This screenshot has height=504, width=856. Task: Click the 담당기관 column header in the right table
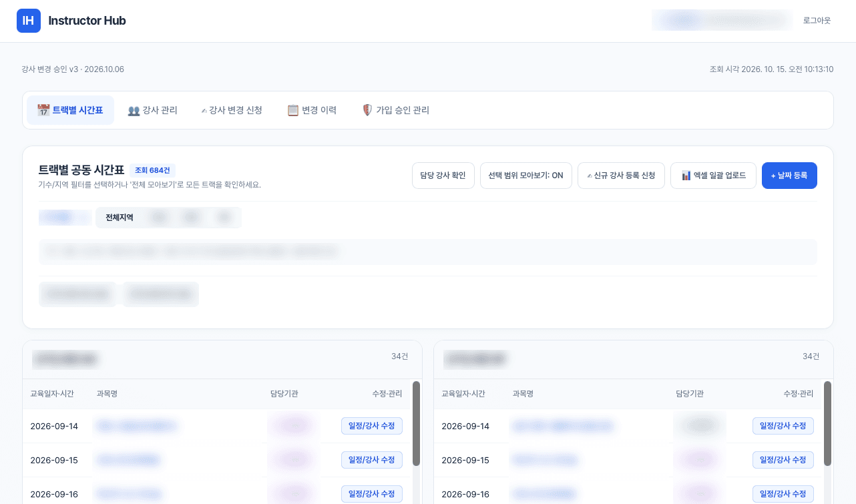[690, 394]
